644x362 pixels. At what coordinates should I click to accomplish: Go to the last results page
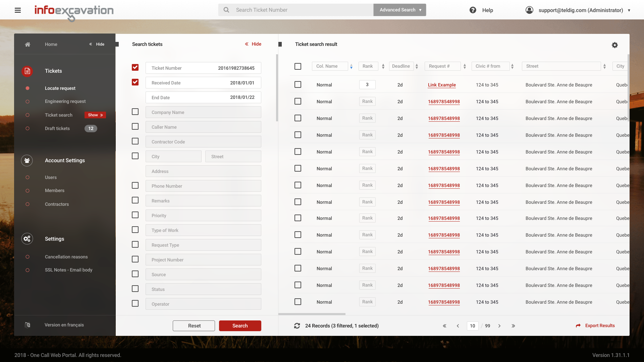coord(513,326)
